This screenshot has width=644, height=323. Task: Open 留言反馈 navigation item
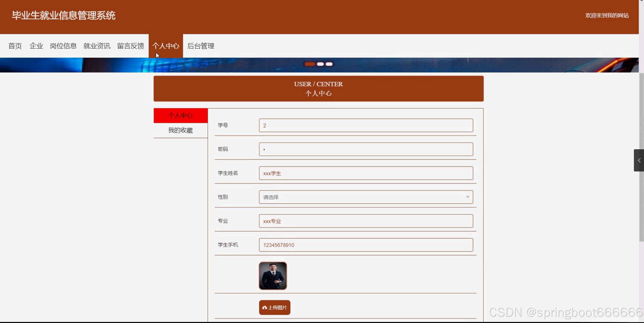click(x=131, y=46)
